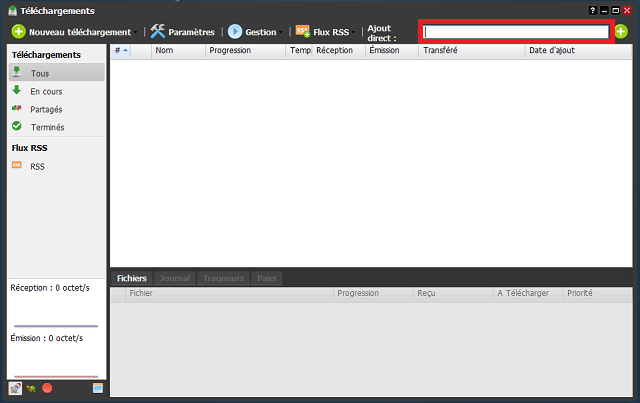
Task: Enable normal speed mode rocket icon
Action: coord(16,388)
